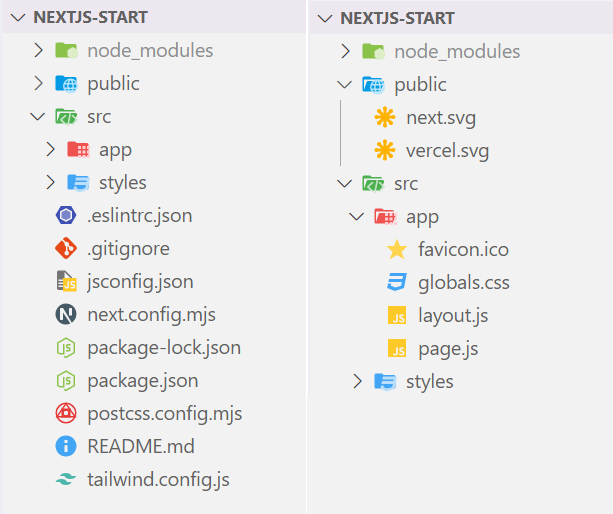Click the public globe folder icon in left panel
The image size is (613, 514).
click(x=66, y=83)
